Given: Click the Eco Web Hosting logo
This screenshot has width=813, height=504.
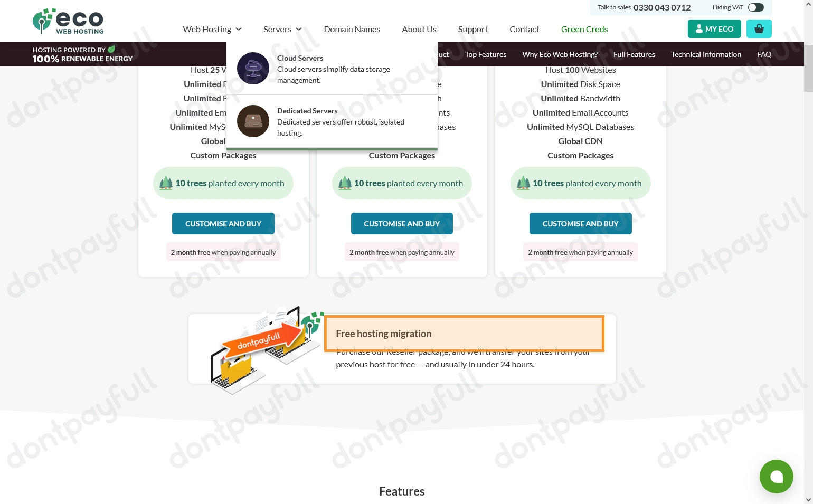Looking at the screenshot, I should [x=68, y=22].
